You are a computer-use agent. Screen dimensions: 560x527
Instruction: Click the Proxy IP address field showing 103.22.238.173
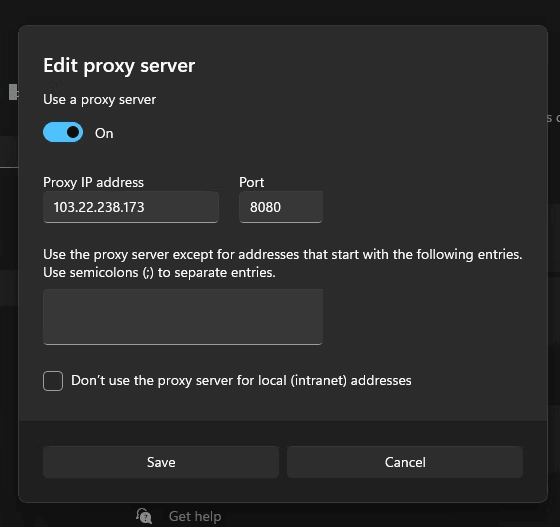click(x=131, y=207)
